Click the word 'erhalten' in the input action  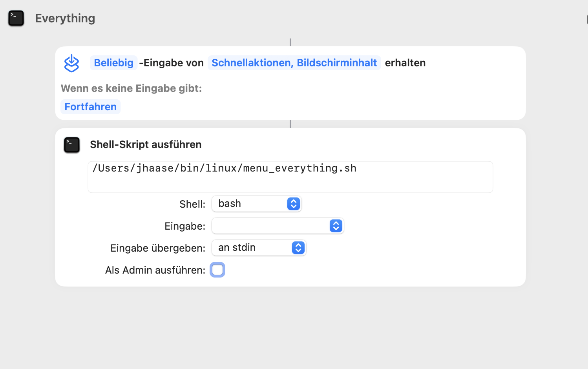[x=405, y=63]
